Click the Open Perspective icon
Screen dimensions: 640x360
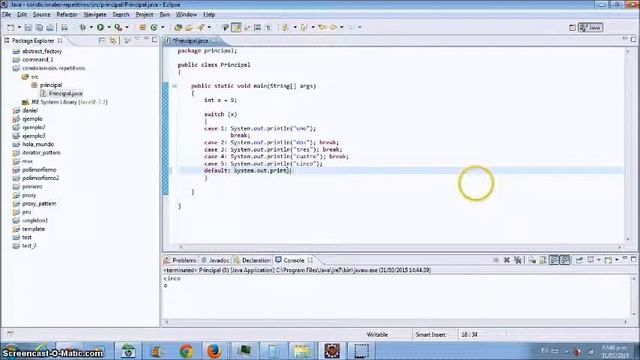pyautogui.click(x=572, y=27)
